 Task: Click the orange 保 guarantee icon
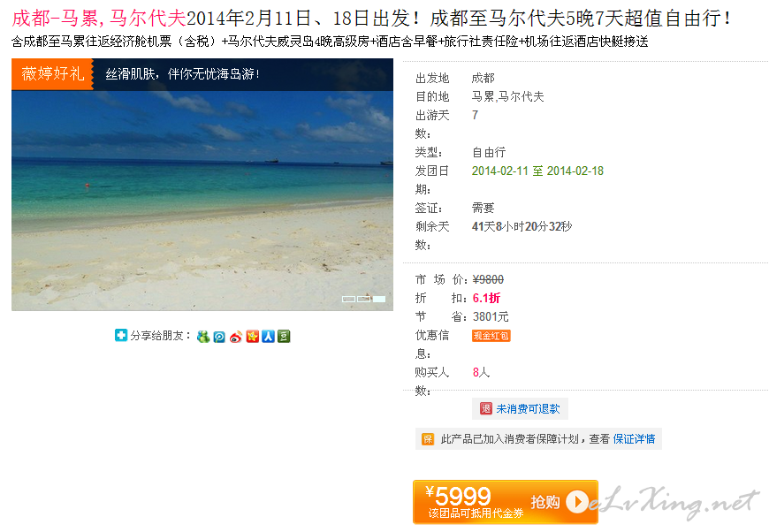(x=428, y=439)
